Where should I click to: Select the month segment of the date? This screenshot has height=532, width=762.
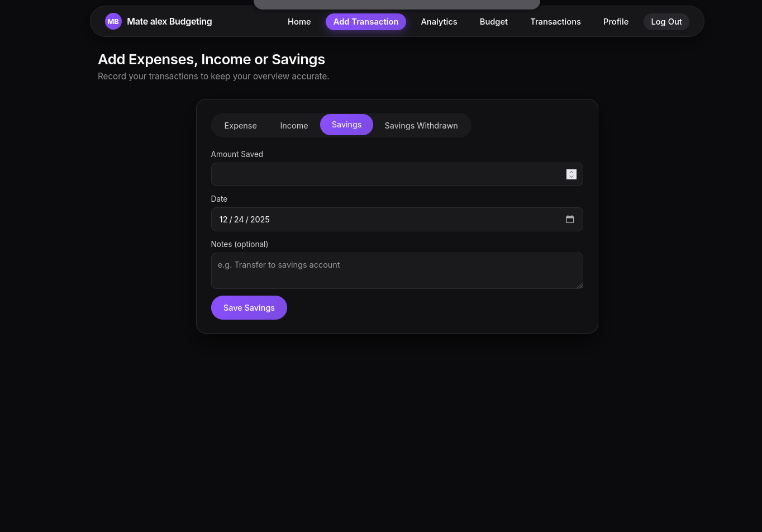pyautogui.click(x=223, y=220)
